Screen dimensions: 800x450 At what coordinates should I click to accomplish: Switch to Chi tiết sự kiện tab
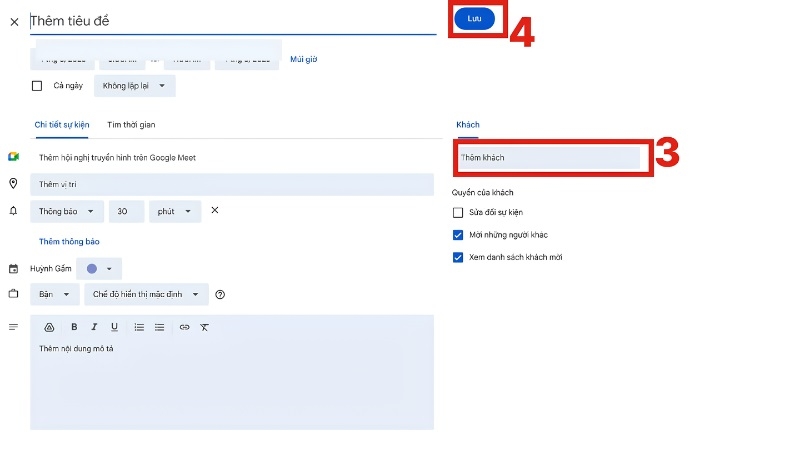62,124
